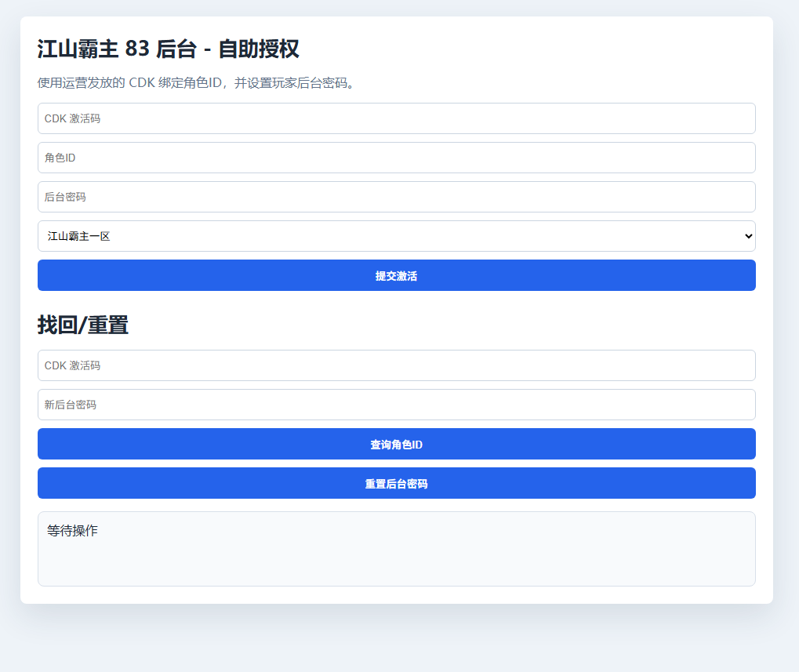The height and width of the screenshot is (672, 799).
Task: Focus the CDK 激活码 field under 找回/重置
Action: click(397, 365)
